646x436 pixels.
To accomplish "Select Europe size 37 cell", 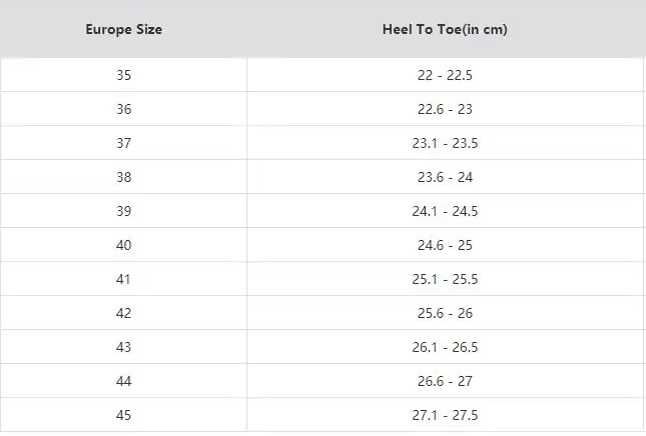I will [123, 143].
